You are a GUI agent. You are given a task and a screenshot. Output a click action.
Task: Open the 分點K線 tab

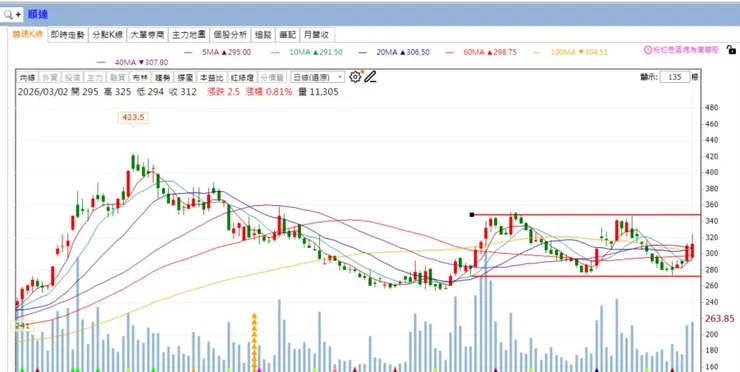tap(108, 35)
